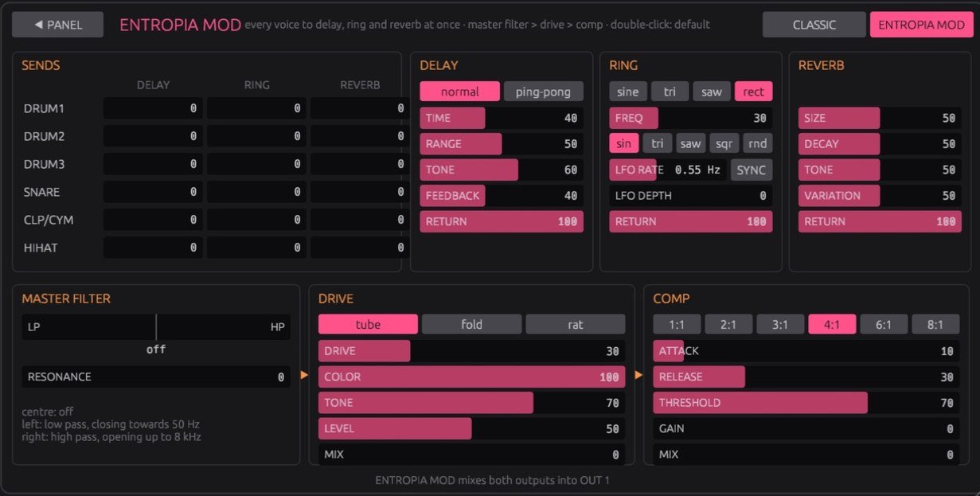Select tube drive type
Screen dimensions: 980x496
(x=368, y=324)
